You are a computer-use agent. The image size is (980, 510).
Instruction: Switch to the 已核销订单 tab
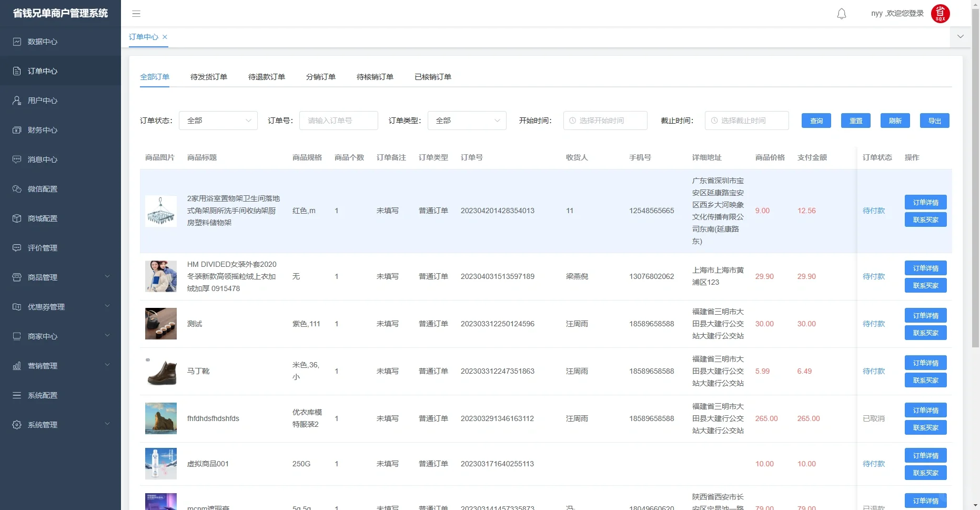(432, 76)
